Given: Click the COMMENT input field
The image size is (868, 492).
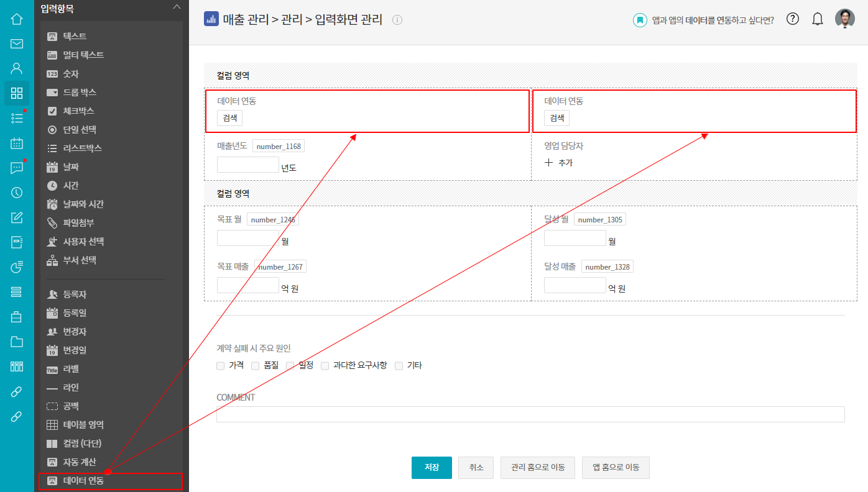Looking at the screenshot, I should [530, 414].
